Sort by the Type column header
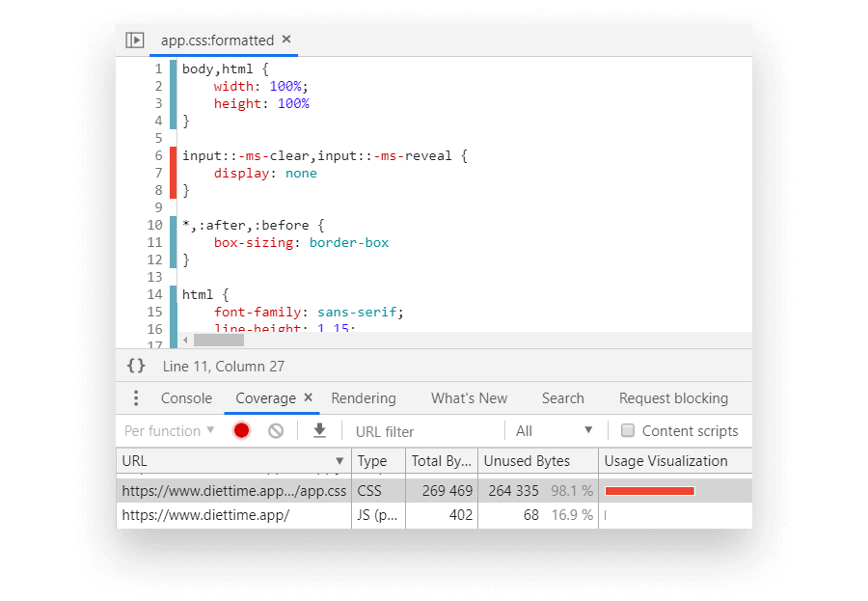Image resolution: width=868 pixels, height=601 pixels. tap(378, 461)
